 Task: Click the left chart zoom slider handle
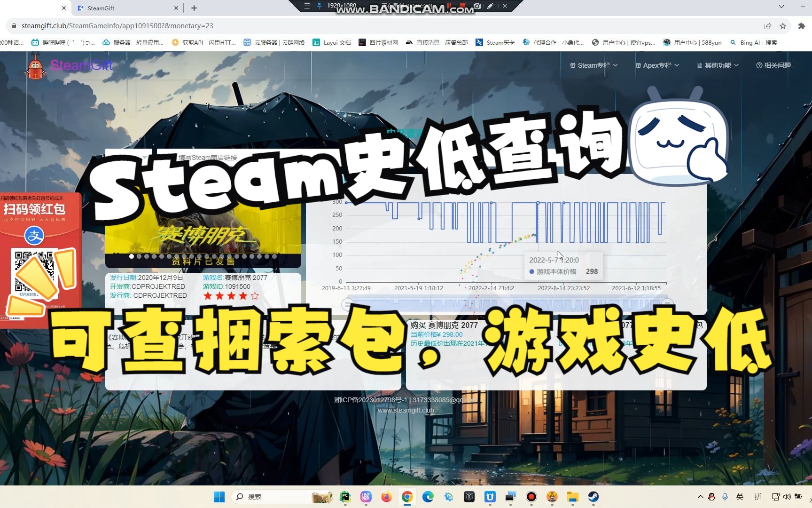coord(347,304)
